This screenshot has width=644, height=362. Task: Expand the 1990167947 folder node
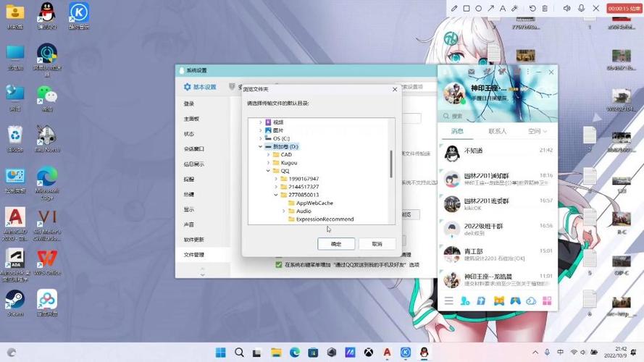tap(276, 179)
